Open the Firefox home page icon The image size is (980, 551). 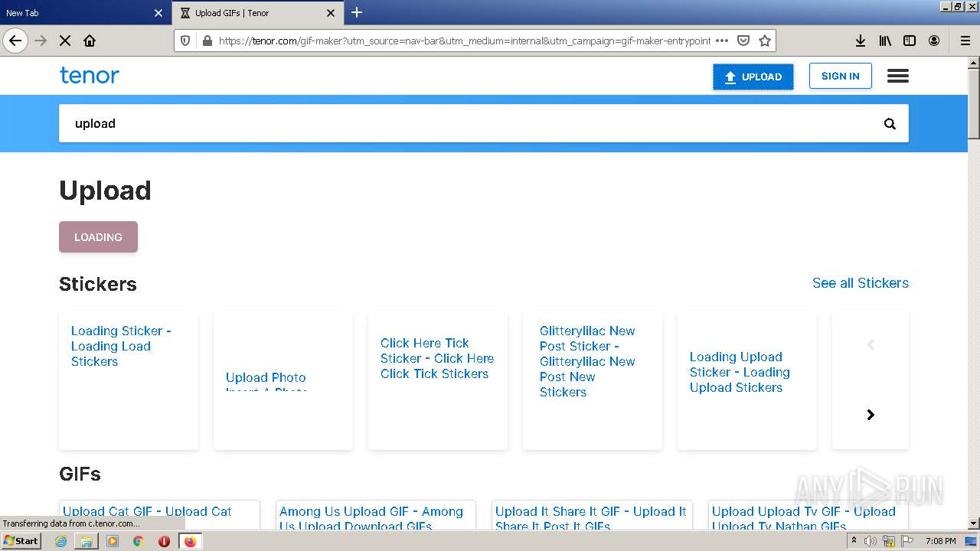coord(90,41)
